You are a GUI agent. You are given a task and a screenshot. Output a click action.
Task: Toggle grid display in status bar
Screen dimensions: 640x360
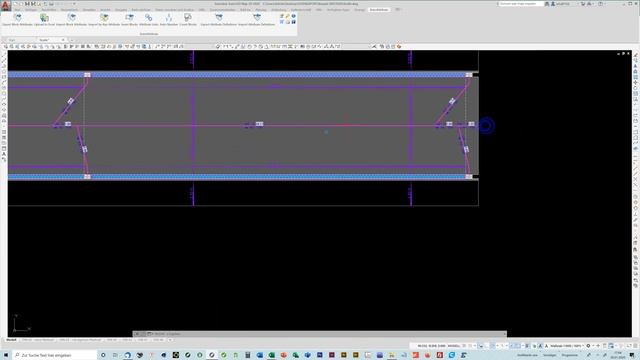click(464, 346)
